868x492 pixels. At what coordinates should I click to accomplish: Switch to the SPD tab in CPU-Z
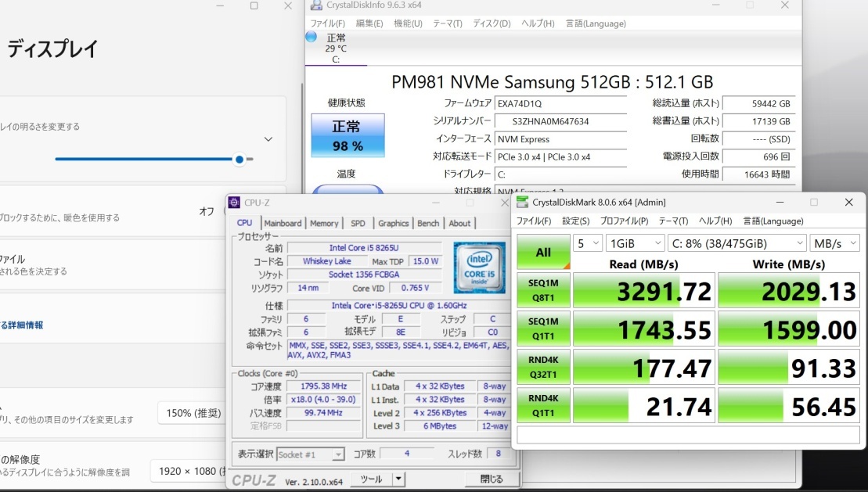coord(358,223)
